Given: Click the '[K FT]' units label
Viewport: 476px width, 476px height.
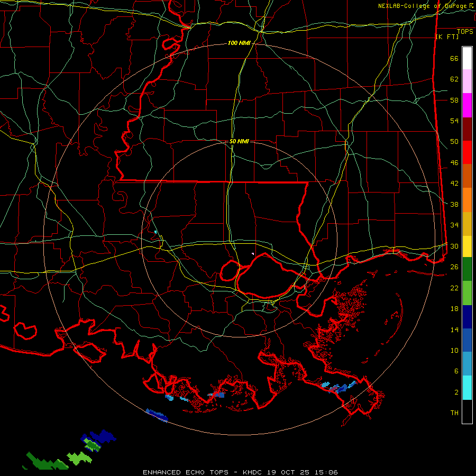Looking at the screenshot, I should point(447,37).
